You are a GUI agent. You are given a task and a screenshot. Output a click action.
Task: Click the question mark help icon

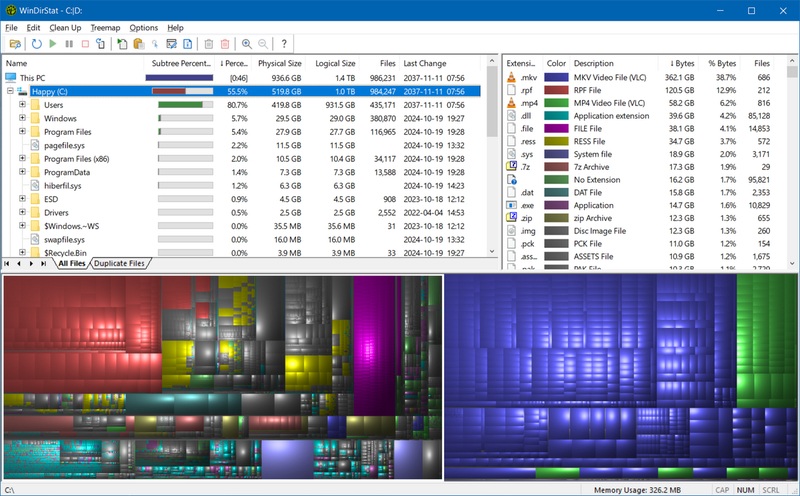pyautogui.click(x=284, y=44)
